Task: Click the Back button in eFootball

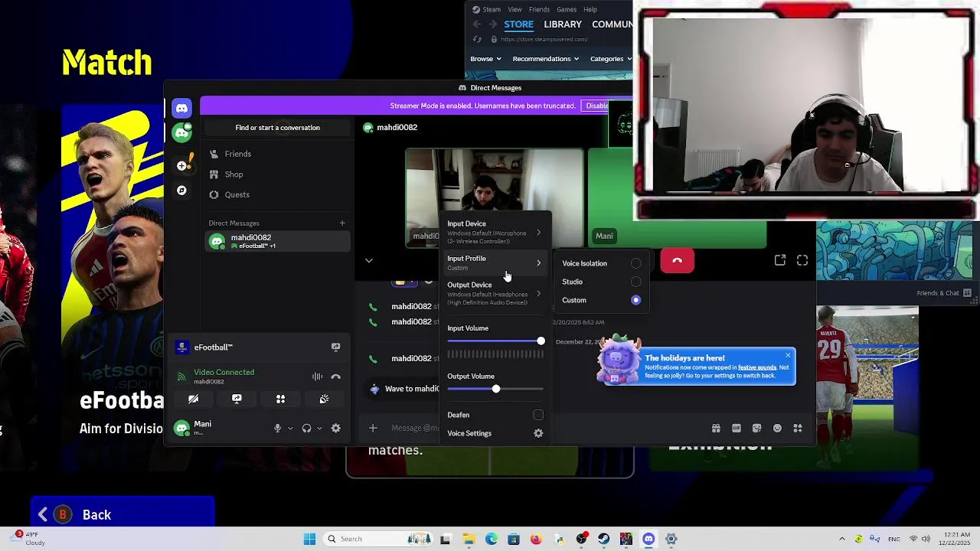Action: click(122, 514)
